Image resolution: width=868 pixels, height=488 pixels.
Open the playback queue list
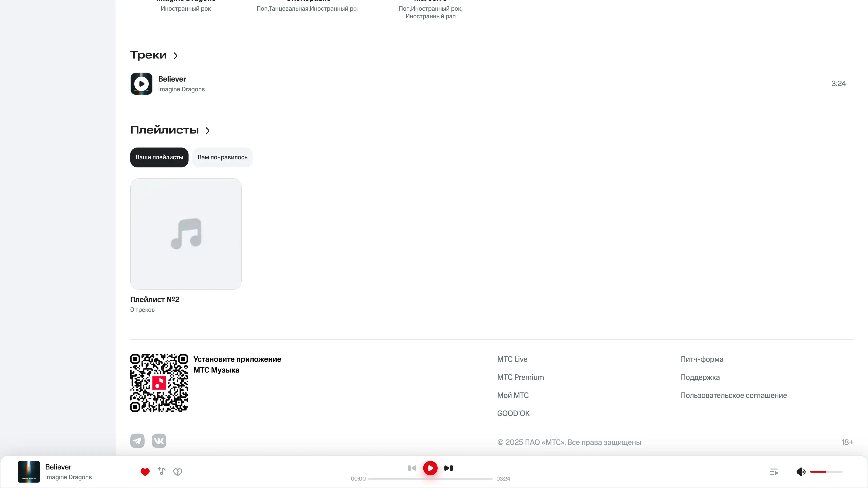click(x=774, y=472)
